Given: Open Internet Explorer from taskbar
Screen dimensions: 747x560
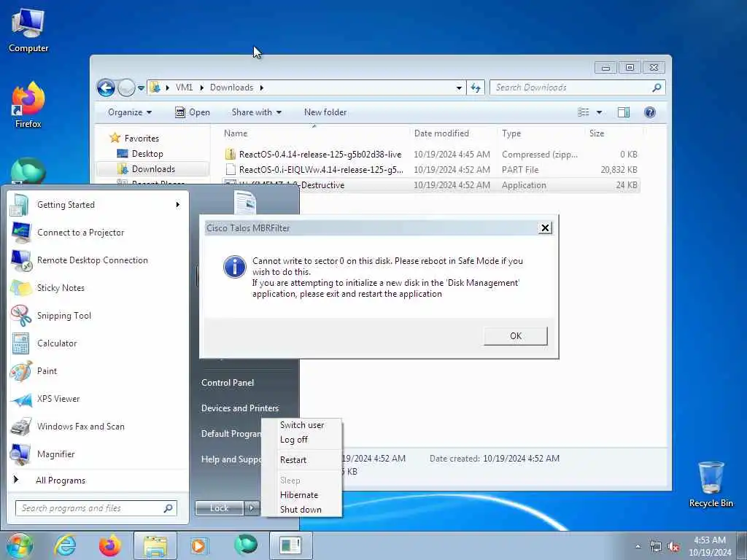Looking at the screenshot, I should pos(65,545).
